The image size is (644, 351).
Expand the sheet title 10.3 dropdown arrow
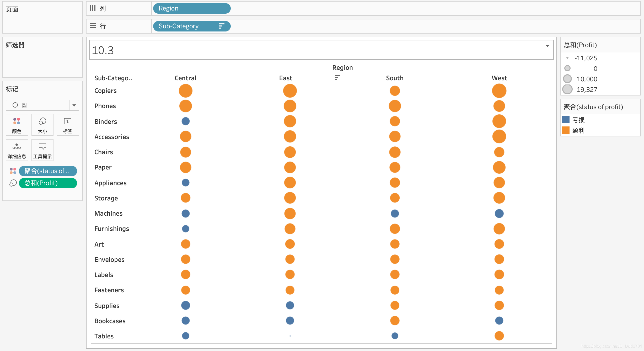tap(548, 46)
